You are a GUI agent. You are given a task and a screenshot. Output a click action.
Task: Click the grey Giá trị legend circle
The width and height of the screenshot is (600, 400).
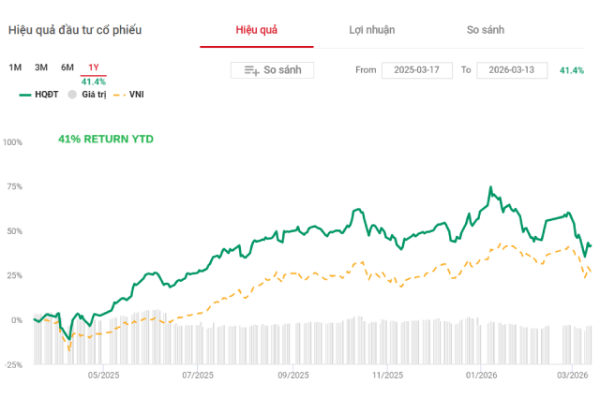(72, 94)
